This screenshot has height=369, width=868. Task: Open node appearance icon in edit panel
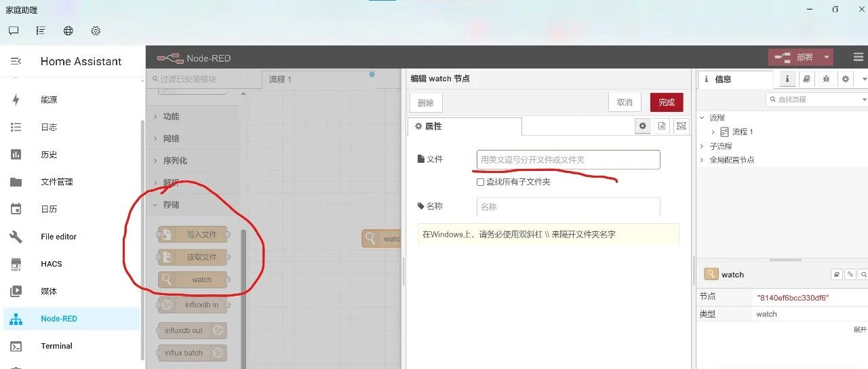pyautogui.click(x=681, y=125)
